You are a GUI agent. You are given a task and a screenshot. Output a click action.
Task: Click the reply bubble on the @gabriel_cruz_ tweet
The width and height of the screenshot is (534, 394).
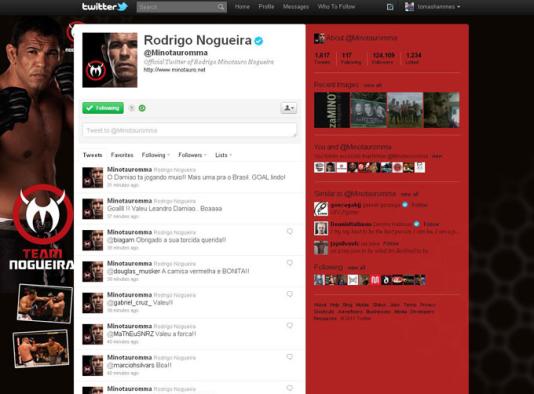(289, 294)
